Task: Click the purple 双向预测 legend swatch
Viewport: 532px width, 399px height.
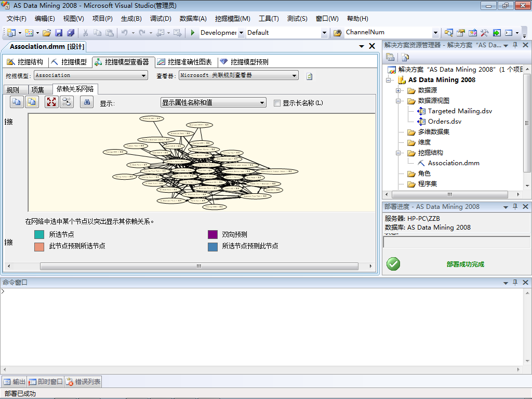Action: [x=212, y=234]
